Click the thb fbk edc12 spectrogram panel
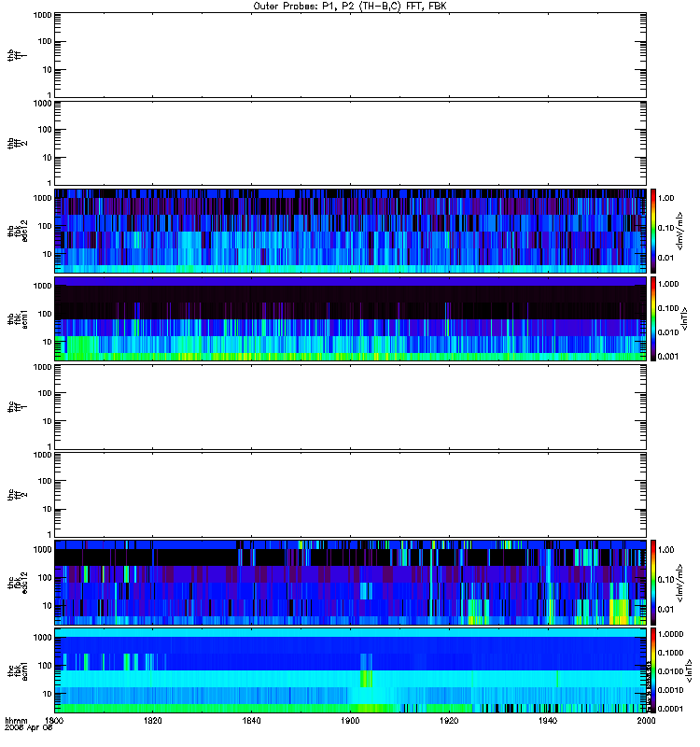 (351, 231)
